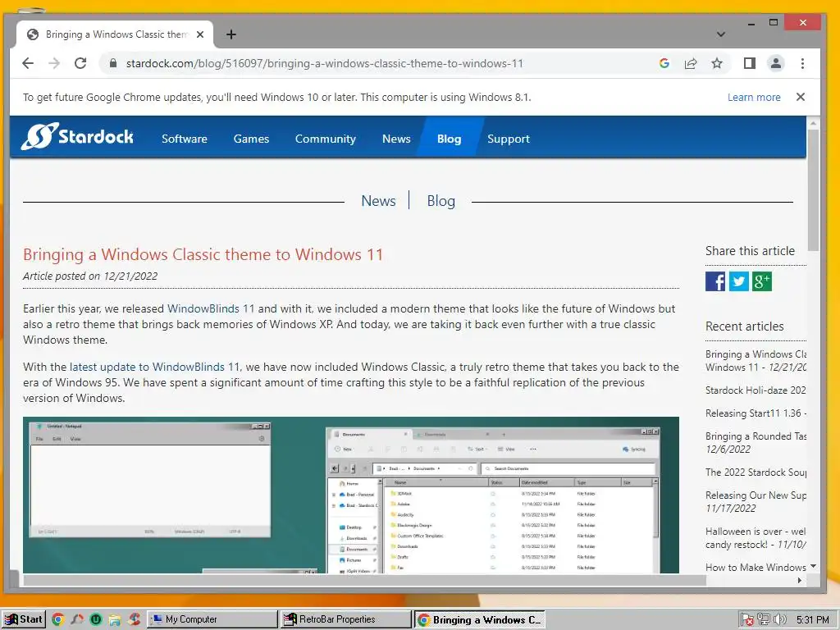Click the horizontal scrollbar right arrow
Screen dimensions: 840x630
click(800, 580)
